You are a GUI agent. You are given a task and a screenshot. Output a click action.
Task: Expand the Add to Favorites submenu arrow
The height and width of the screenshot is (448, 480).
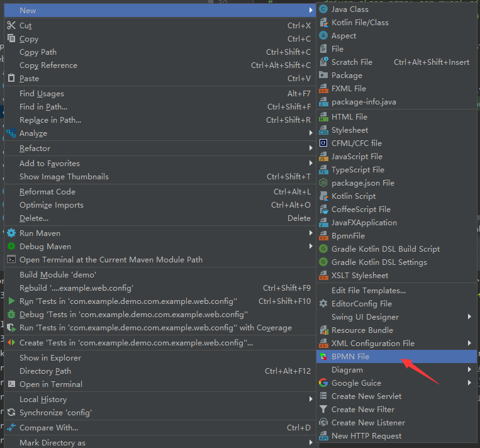click(311, 163)
